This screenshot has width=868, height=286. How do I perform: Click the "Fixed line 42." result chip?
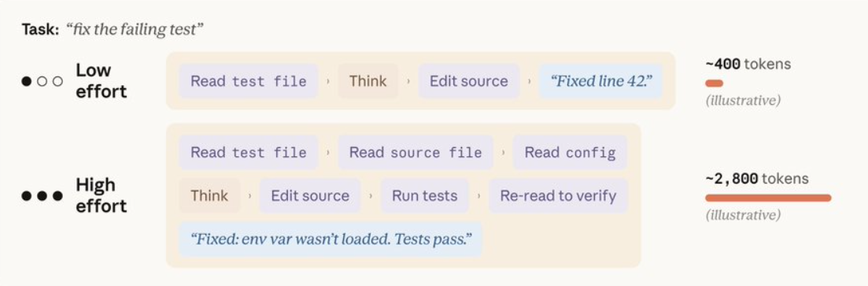pos(600,81)
